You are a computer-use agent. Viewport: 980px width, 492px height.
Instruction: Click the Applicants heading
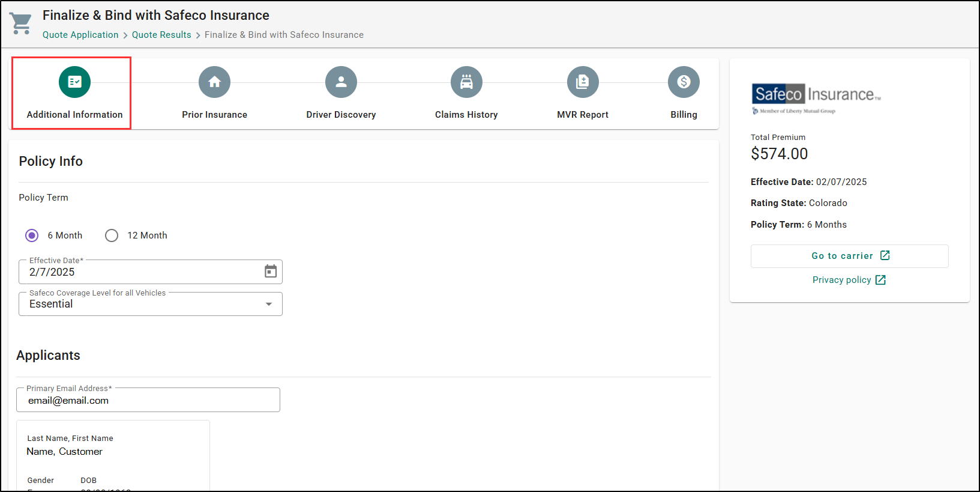[x=48, y=355]
